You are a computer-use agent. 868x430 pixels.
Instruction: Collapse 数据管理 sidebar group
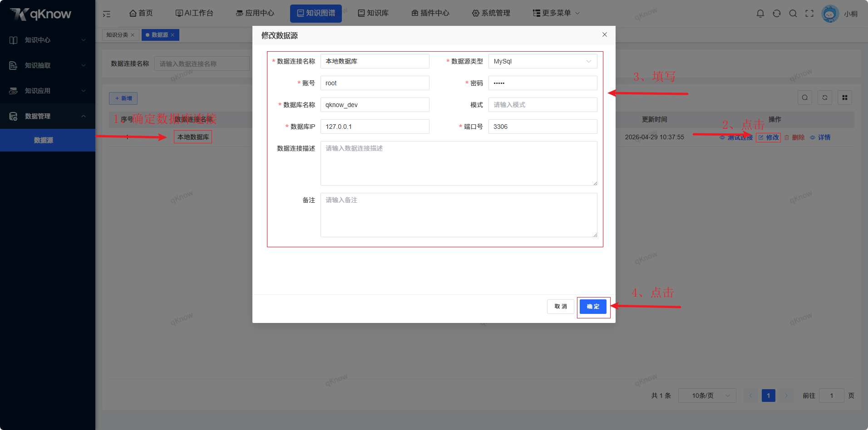tap(48, 116)
